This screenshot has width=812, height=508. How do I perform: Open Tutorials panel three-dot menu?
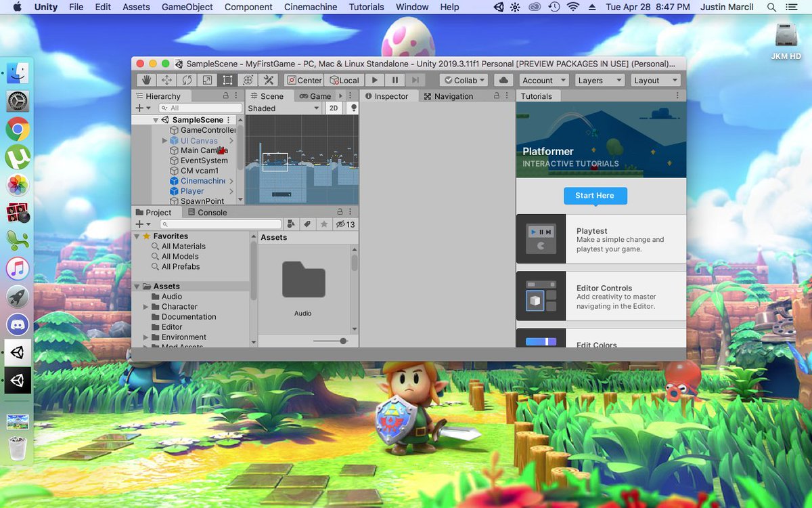[677, 96]
